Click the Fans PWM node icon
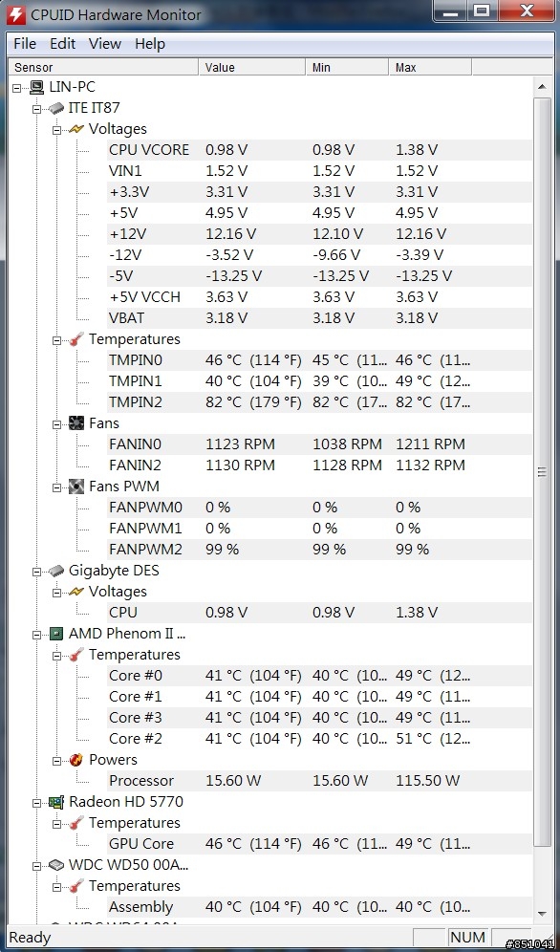The height and width of the screenshot is (952, 560). (x=76, y=487)
